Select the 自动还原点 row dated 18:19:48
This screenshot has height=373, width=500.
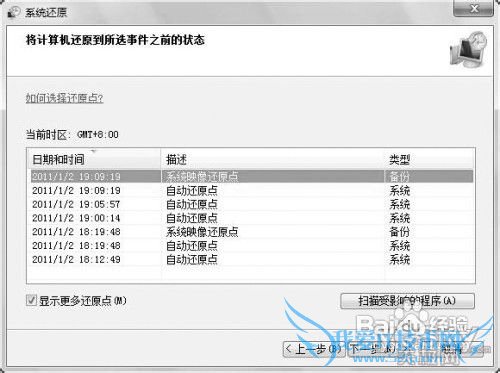pyautogui.click(x=252, y=246)
